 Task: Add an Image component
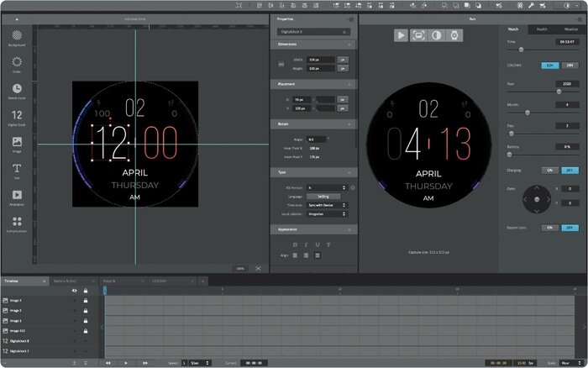click(x=17, y=145)
